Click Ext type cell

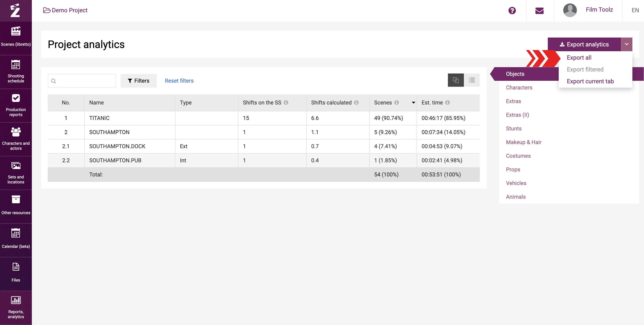pyautogui.click(x=184, y=146)
